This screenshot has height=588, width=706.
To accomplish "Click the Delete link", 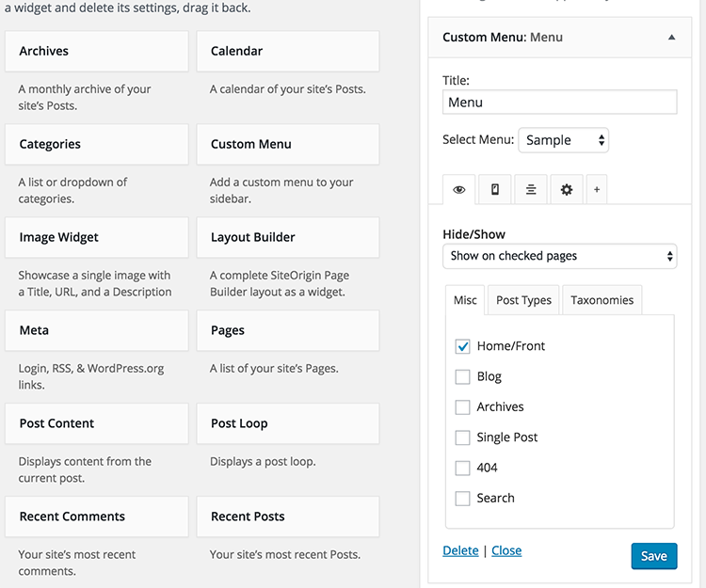I will pyautogui.click(x=460, y=550).
